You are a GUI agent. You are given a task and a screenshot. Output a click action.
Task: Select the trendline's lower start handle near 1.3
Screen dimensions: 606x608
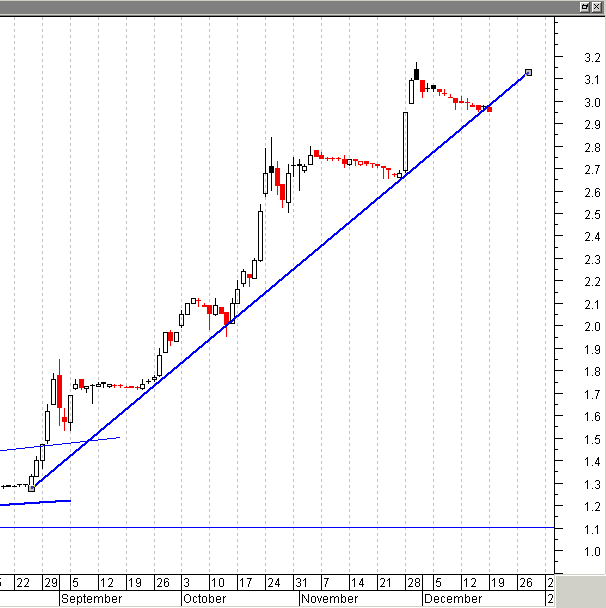point(32,489)
